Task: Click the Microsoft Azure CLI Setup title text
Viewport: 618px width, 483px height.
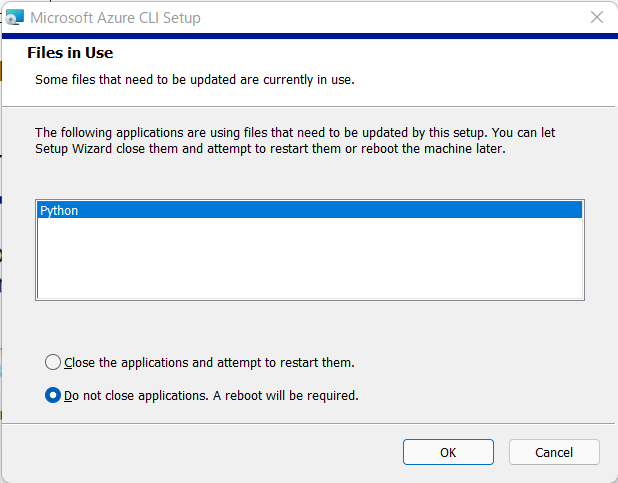Action: click(x=115, y=18)
